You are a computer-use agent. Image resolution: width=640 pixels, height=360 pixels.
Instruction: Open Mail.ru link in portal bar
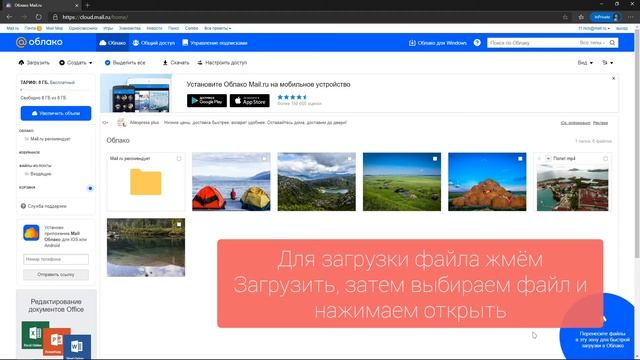[13, 28]
